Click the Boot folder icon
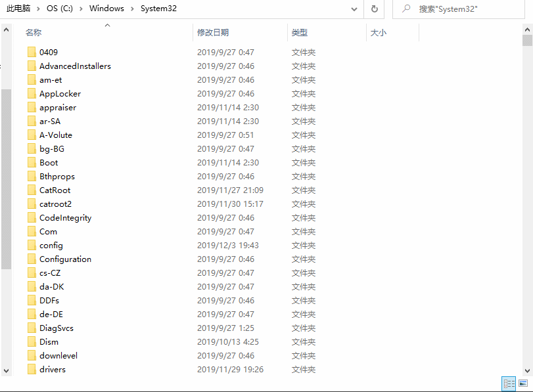This screenshot has width=533, height=392. (x=32, y=162)
